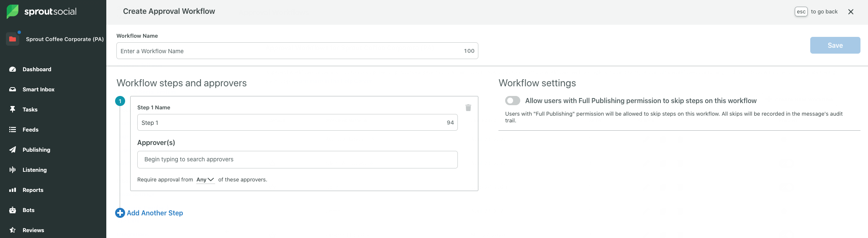
Task: Click the search approvers field
Action: [x=297, y=160]
